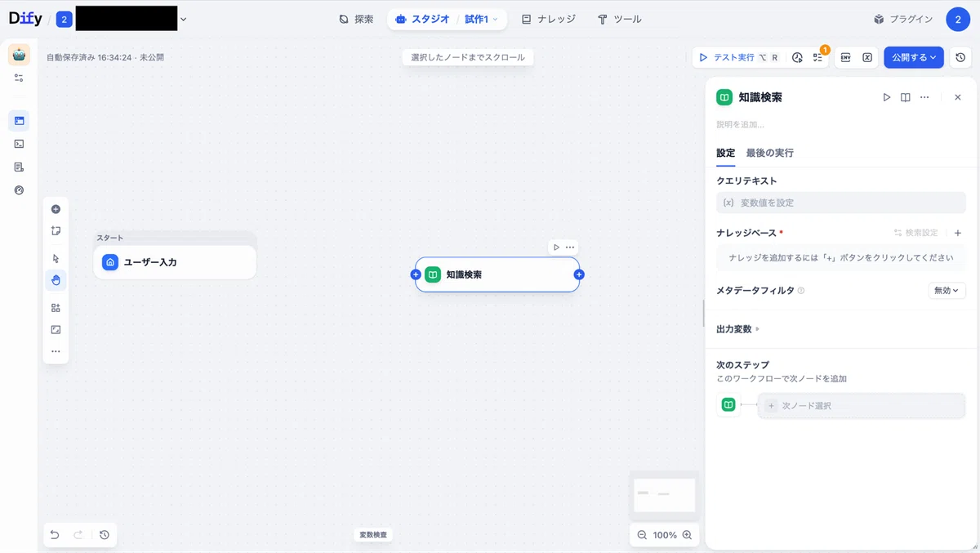
Task: Switch to 最後の実行 tab
Action: [x=770, y=153]
